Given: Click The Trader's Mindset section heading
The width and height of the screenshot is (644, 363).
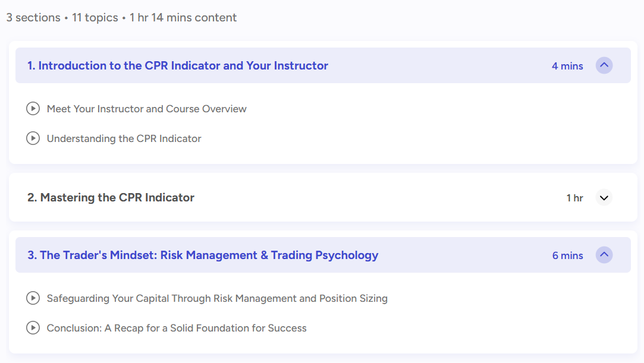Looking at the screenshot, I should (x=203, y=255).
